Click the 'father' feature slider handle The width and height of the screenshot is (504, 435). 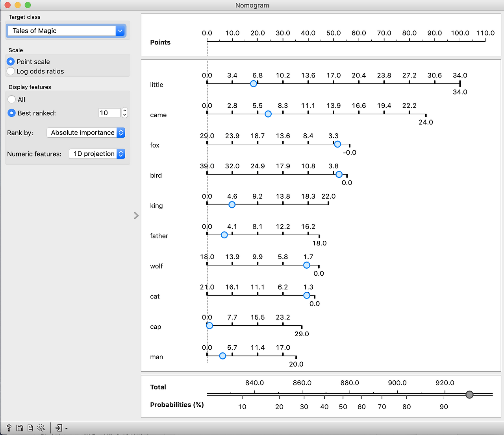(x=224, y=235)
